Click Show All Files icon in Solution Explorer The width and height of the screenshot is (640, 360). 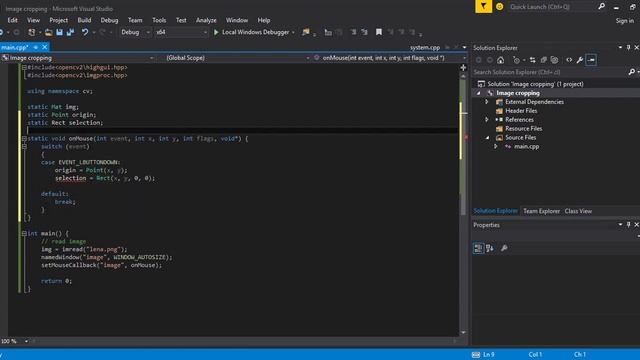pos(554,60)
